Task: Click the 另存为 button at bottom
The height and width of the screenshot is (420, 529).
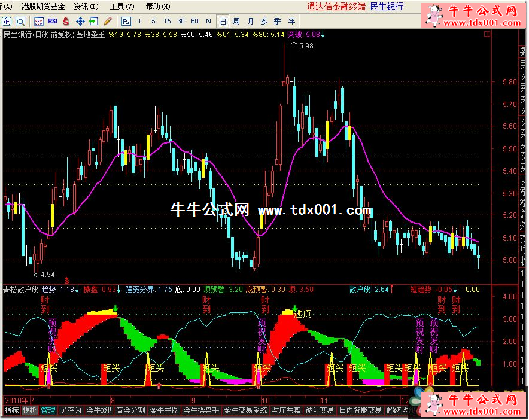Action: pos(71,410)
